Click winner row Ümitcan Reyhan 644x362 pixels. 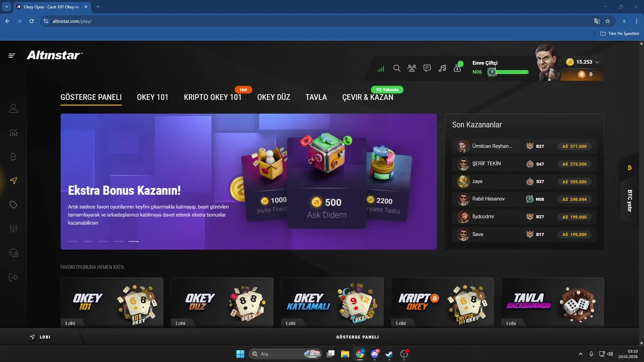[x=524, y=146]
